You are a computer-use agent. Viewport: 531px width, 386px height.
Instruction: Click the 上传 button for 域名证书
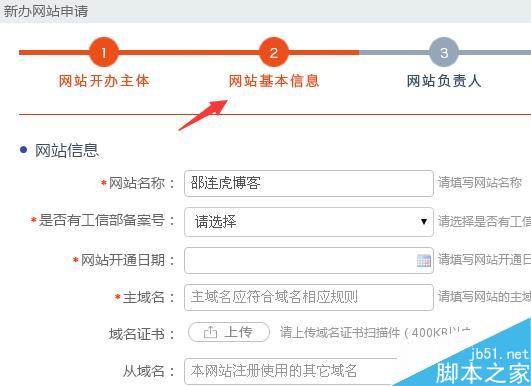coord(229,332)
